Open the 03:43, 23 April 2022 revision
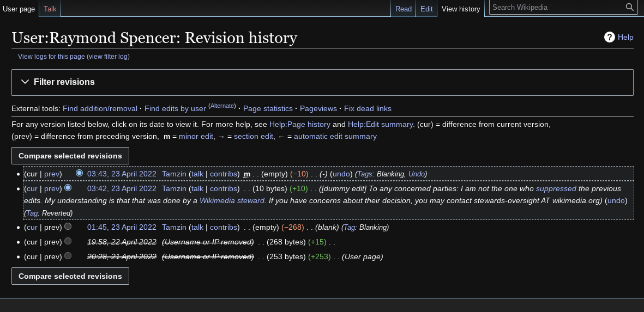 pos(122,174)
